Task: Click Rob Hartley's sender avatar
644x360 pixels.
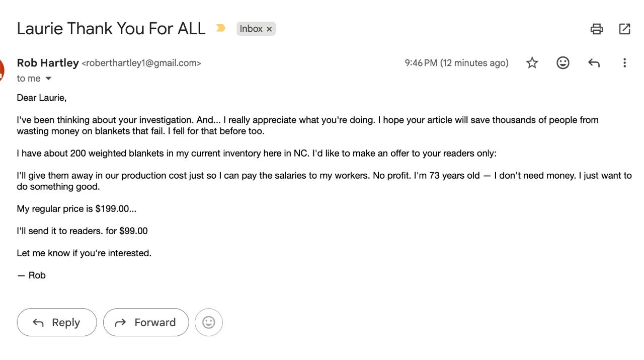Action: [1, 68]
